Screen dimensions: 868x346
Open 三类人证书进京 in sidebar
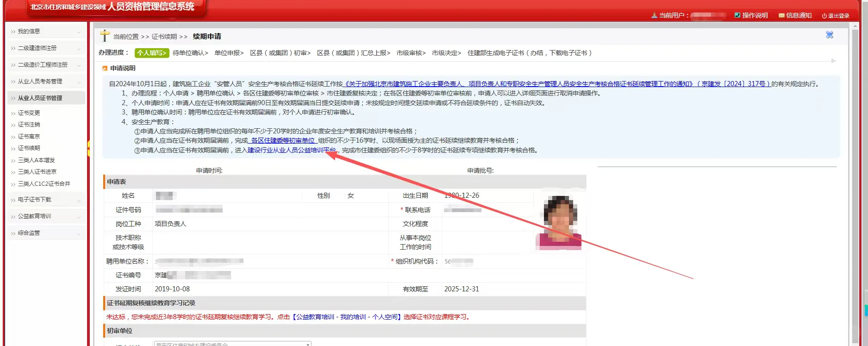[37, 172]
